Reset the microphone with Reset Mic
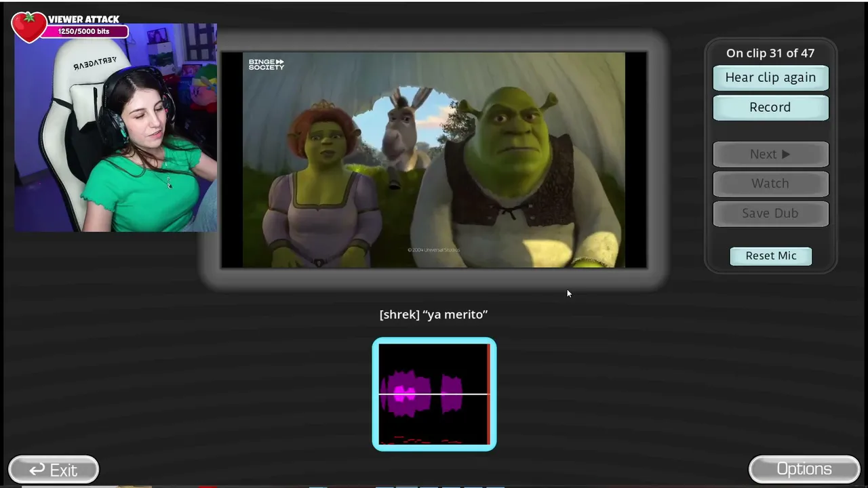Screen dimensions: 868x488 [x=771, y=256]
